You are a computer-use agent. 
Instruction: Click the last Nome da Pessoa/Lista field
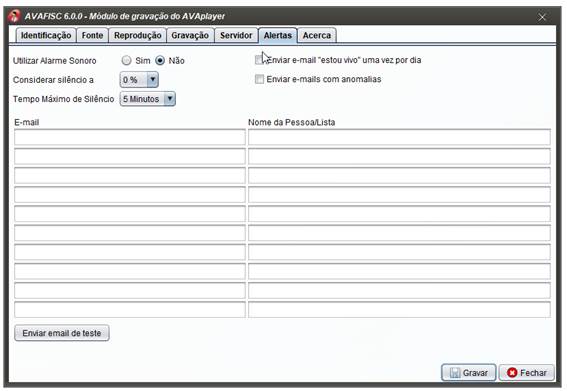click(x=399, y=310)
